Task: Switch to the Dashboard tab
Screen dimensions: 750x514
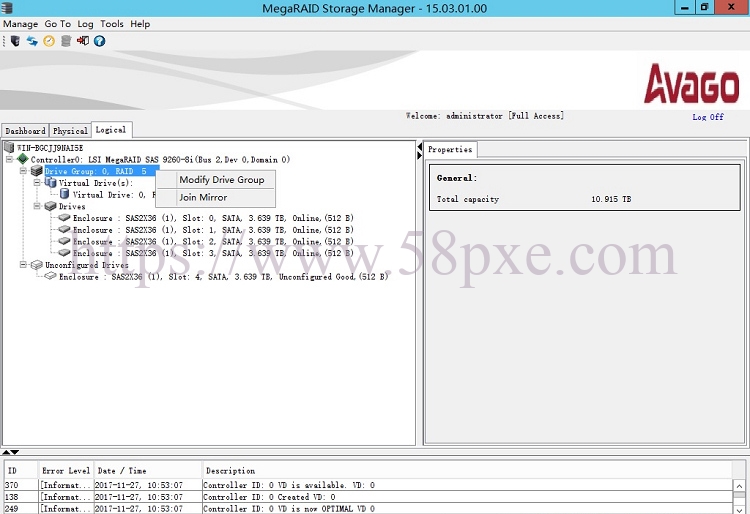Action: [x=25, y=131]
